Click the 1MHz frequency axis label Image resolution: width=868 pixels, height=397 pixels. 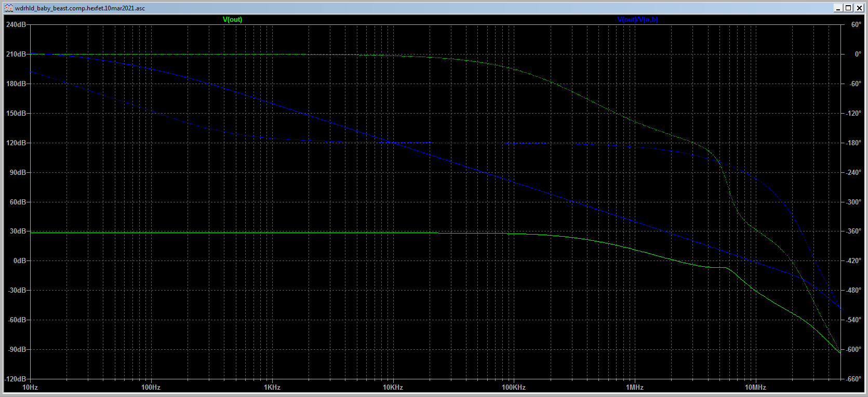click(635, 388)
